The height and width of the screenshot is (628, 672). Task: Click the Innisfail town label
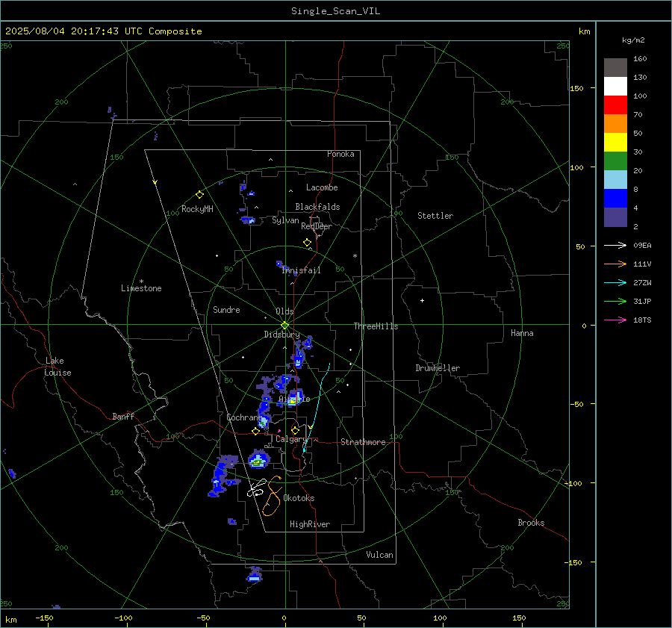[x=301, y=270]
